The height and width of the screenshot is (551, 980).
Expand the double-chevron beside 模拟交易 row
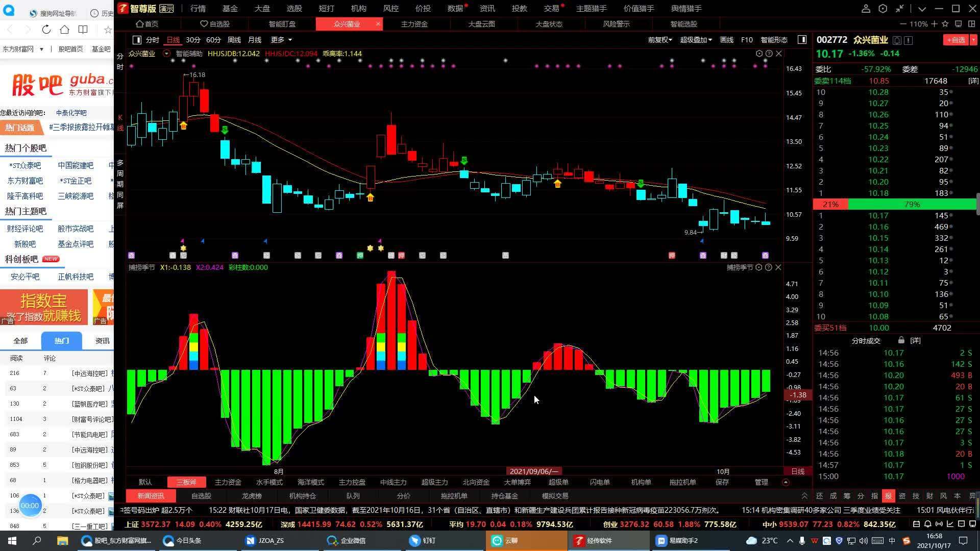[804, 496]
